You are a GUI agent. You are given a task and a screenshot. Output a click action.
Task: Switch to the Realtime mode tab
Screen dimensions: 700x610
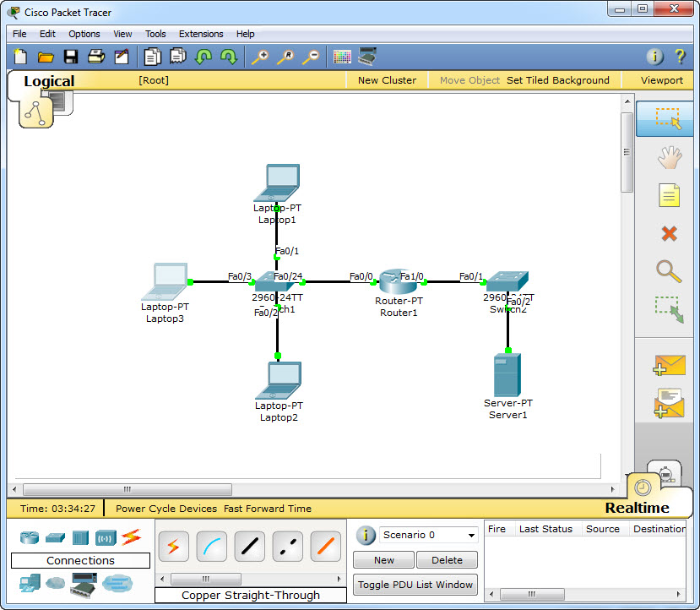click(637, 508)
